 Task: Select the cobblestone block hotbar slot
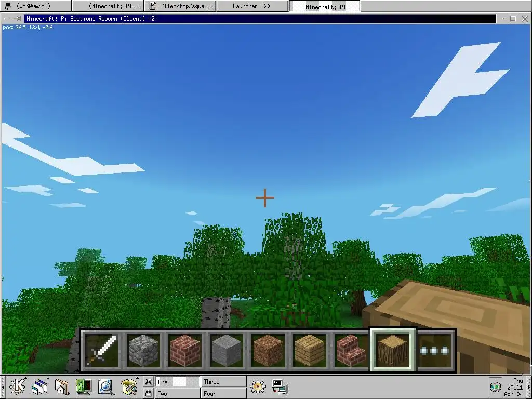click(143, 350)
